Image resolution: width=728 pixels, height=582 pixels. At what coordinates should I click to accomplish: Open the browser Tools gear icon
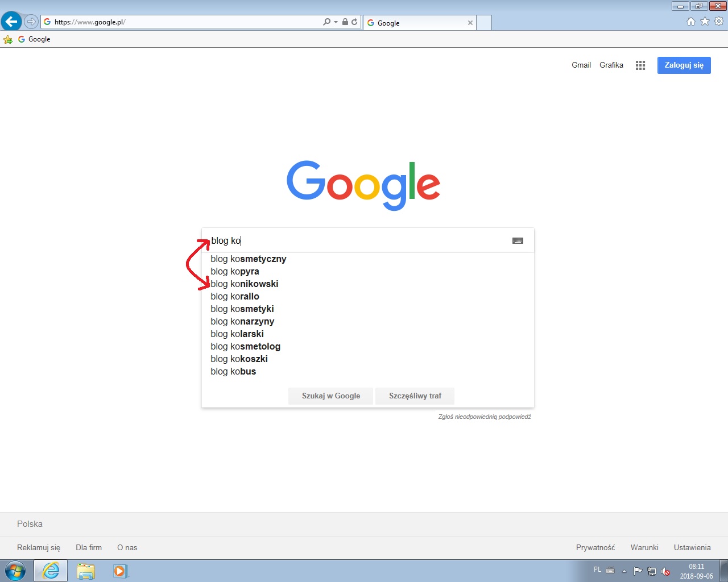[x=719, y=22]
